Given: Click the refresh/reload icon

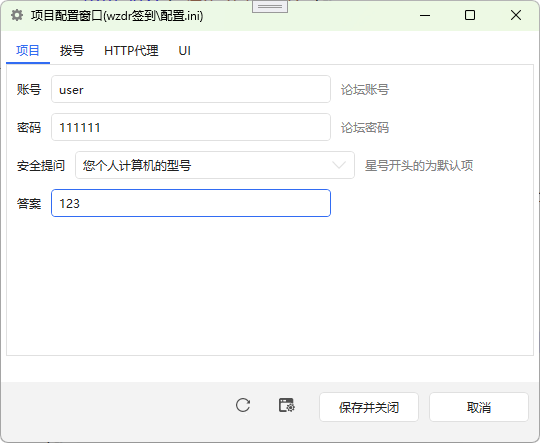Looking at the screenshot, I should tap(243, 405).
